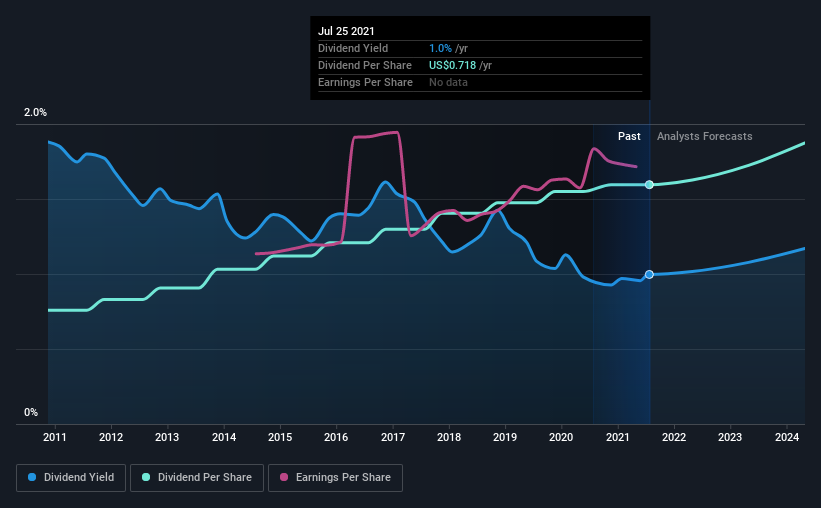This screenshot has width=821, height=508.
Task: Click the 2014 x-axis year label
Action: tap(223, 437)
